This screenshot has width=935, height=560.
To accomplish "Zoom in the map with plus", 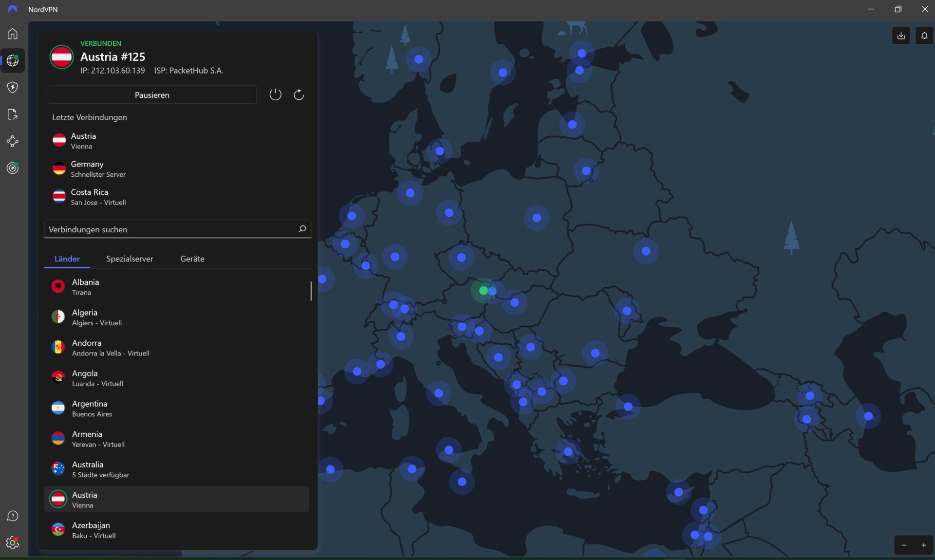I will pyautogui.click(x=923, y=545).
